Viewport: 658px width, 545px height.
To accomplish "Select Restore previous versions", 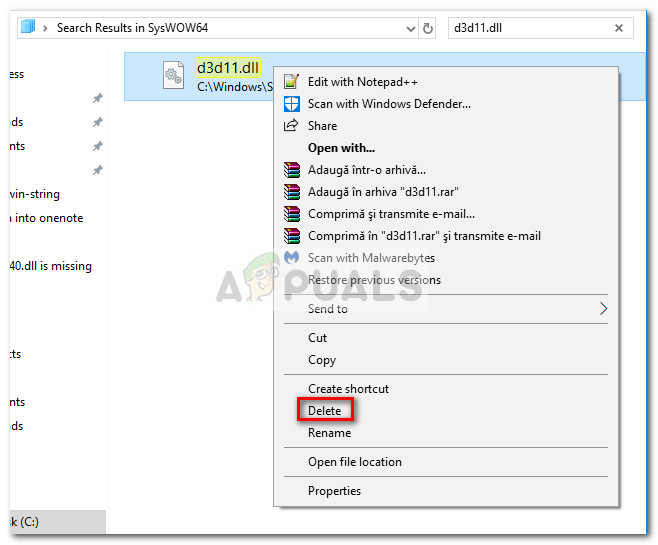I will 374,280.
